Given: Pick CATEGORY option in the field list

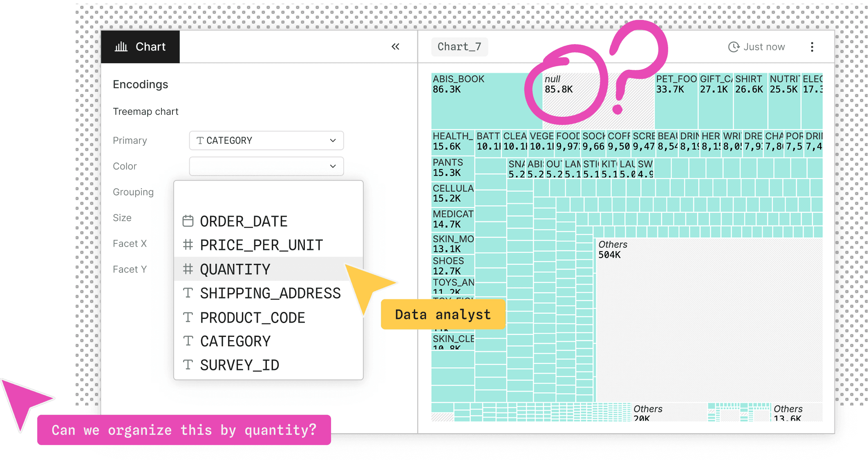Looking at the screenshot, I should [235, 341].
